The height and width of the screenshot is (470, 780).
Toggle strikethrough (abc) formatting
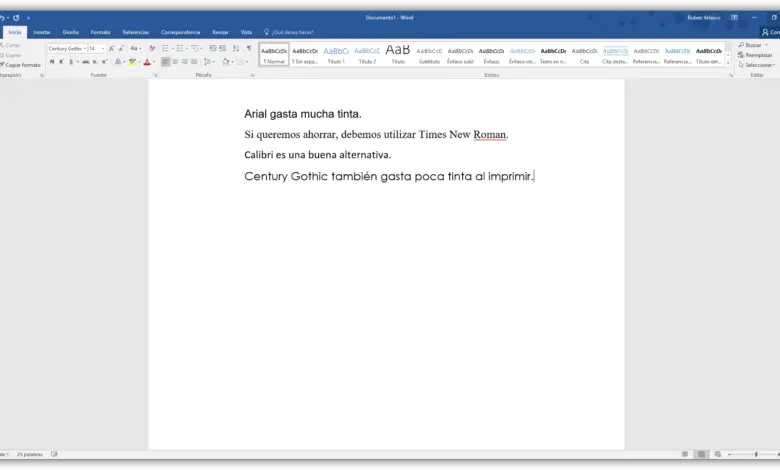(x=86, y=62)
